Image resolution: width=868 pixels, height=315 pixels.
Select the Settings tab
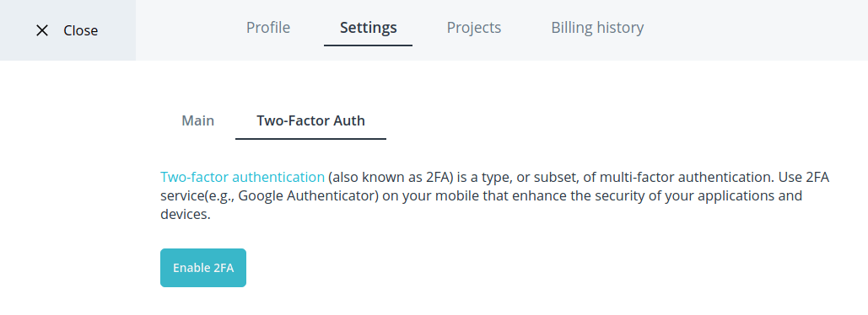click(x=368, y=28)
